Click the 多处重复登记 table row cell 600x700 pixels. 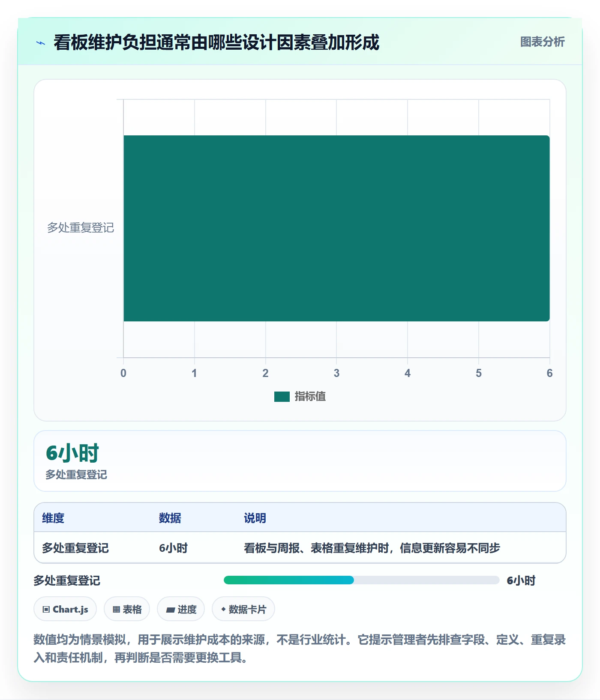[x=75, y=548]
